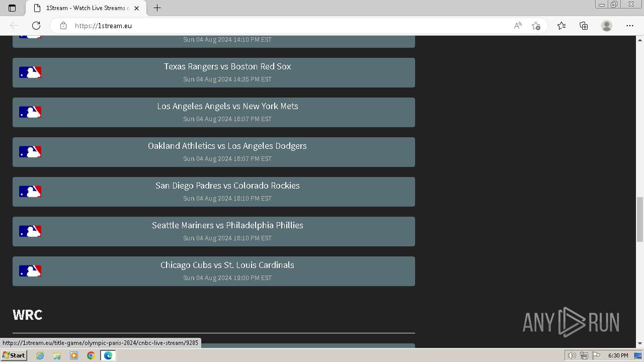Open the Read aloud icon
The height and width of the screenshot is (362, 644).
518,26
